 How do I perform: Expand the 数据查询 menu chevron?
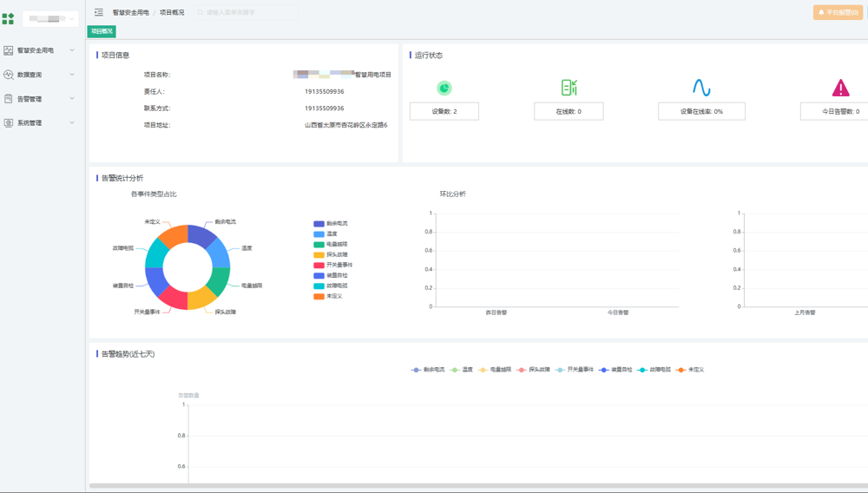[72, 75]
